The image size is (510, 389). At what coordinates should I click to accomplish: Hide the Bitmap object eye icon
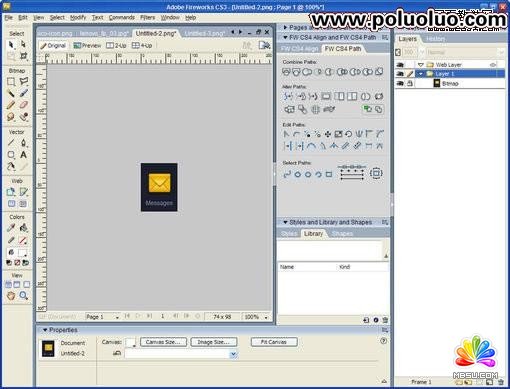coord(400,83)
